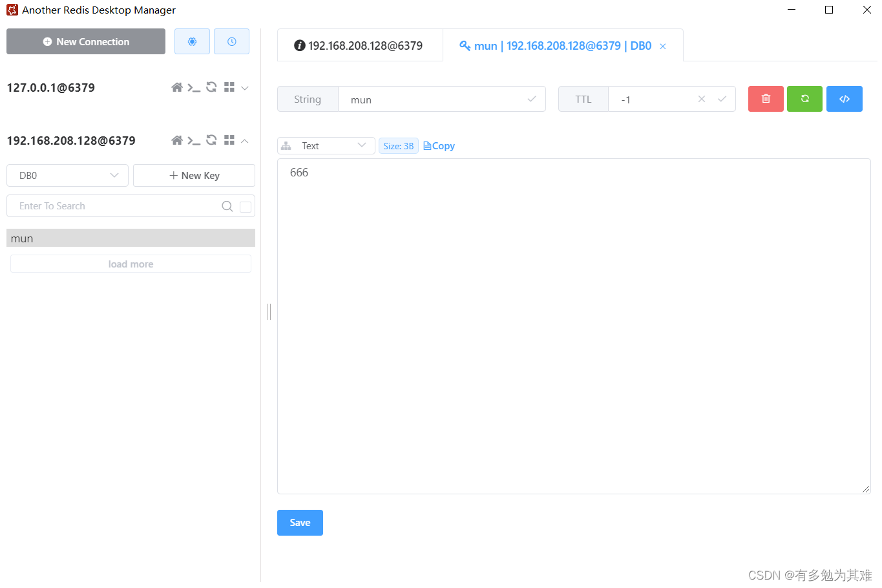882x588 pixels.
Task: Collapse the 192.168.208.128@6379 connection
Action: coord(245,141)
